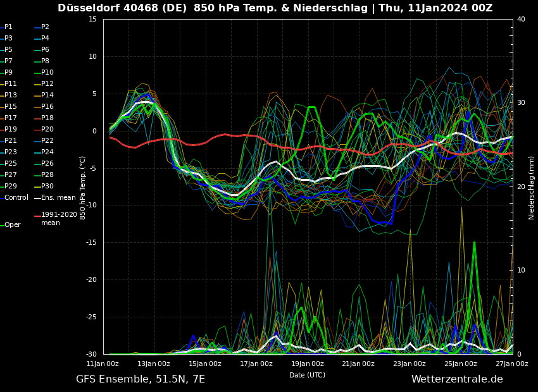Click the 1991-2020 mean legend label

(x=58, y=219)
